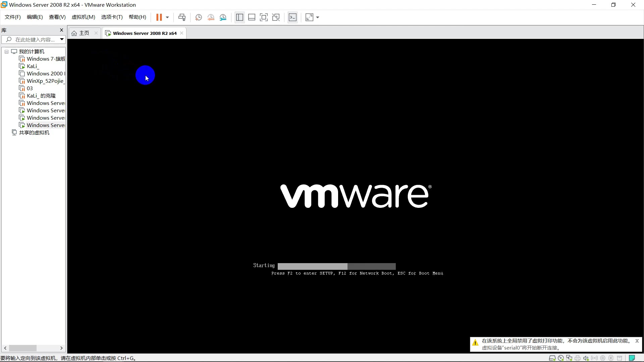Select 我的计算机 in the library tree
644x362 pixels.
(x=32, y=51)
